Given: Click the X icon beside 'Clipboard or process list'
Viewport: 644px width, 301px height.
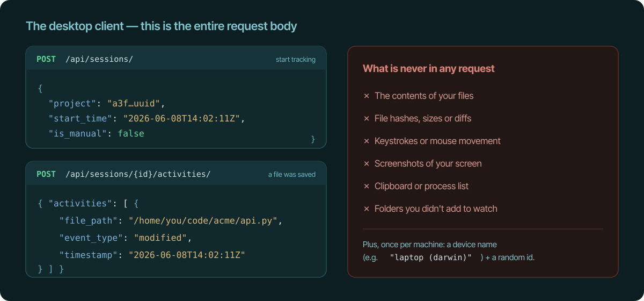Looking at the screenshot, I should 367,186.
